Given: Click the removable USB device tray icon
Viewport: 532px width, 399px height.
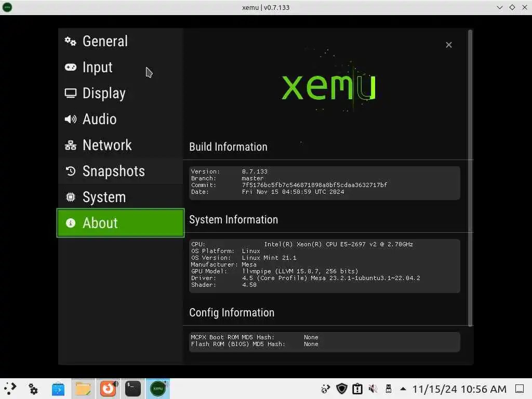Looking at the screenshot, I should [x=389, y=389].
